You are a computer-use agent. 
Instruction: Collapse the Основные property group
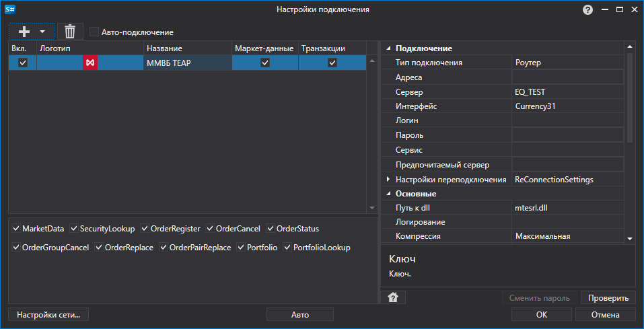(x=388, y=194)
